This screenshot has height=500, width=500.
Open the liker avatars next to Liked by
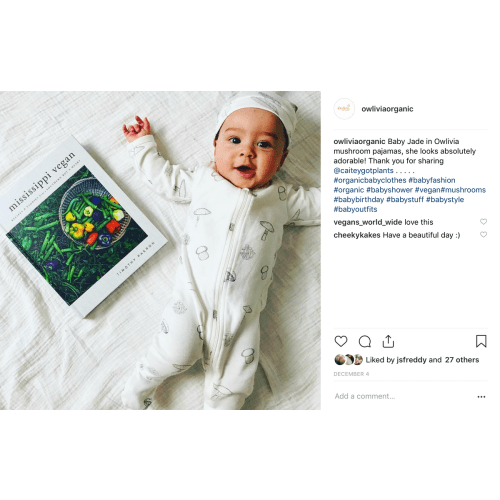point(348,360)
